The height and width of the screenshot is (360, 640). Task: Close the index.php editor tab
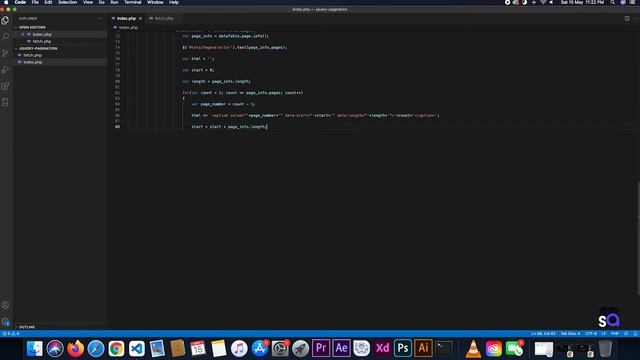(x=140, y=18)
